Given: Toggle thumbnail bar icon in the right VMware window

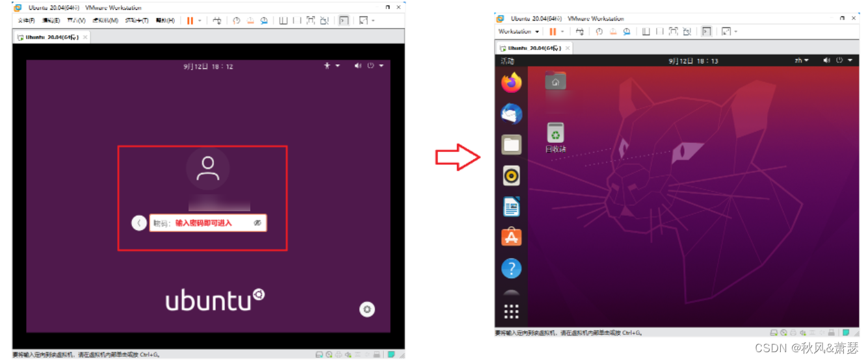Looking at the screenshot, I should click(660, 31).
